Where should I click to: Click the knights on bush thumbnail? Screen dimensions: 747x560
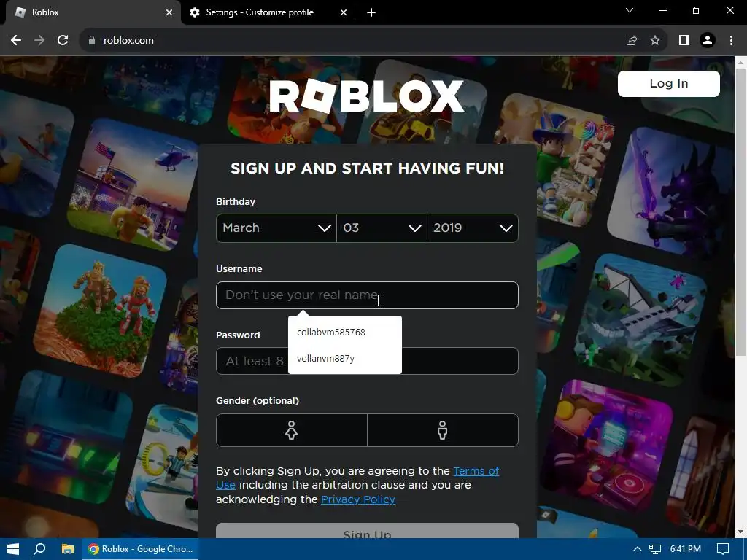tap(100, 311)
